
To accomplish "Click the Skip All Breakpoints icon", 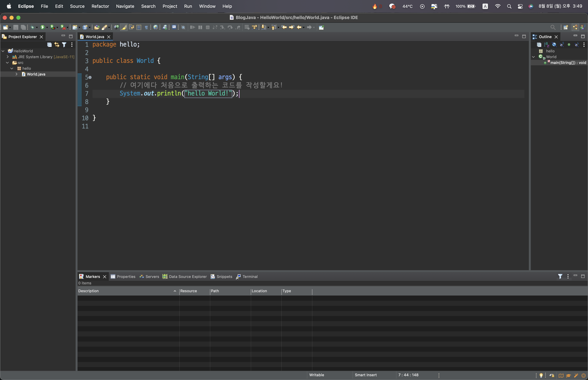I will 183,27.
